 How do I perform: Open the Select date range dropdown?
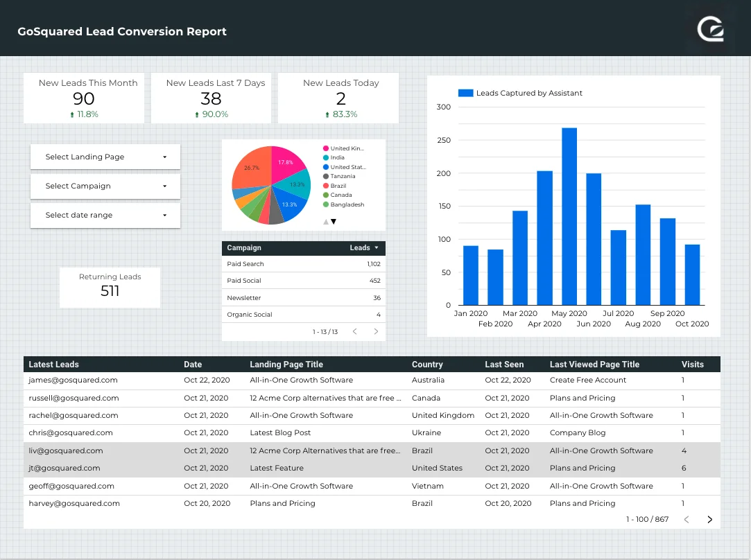105,215
